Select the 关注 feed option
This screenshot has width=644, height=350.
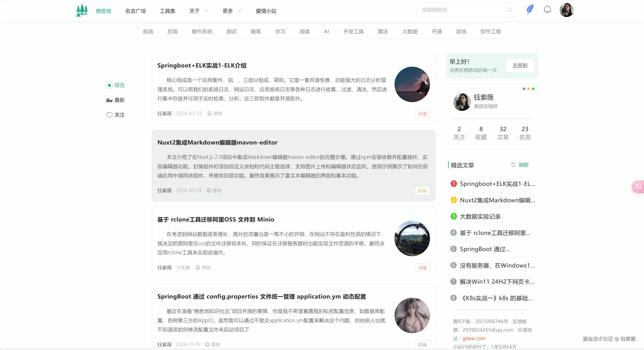[x=119, y=115]
